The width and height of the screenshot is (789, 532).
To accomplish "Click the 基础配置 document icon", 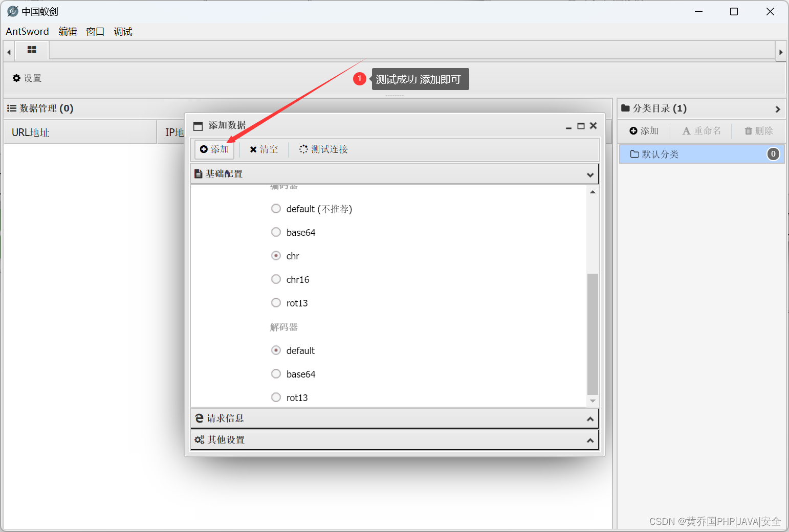I will pos(198,174).
